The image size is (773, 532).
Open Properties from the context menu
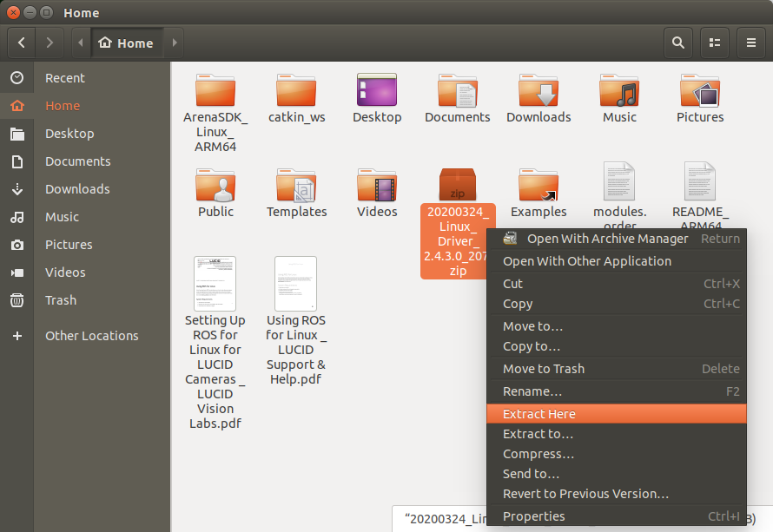(x=533, y=516)
